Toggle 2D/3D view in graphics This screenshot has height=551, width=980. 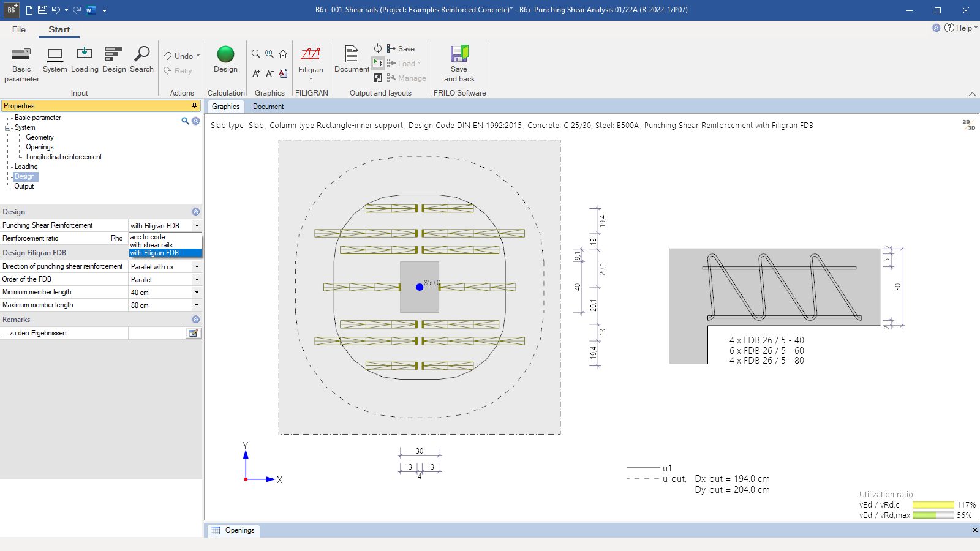[968, 125]
